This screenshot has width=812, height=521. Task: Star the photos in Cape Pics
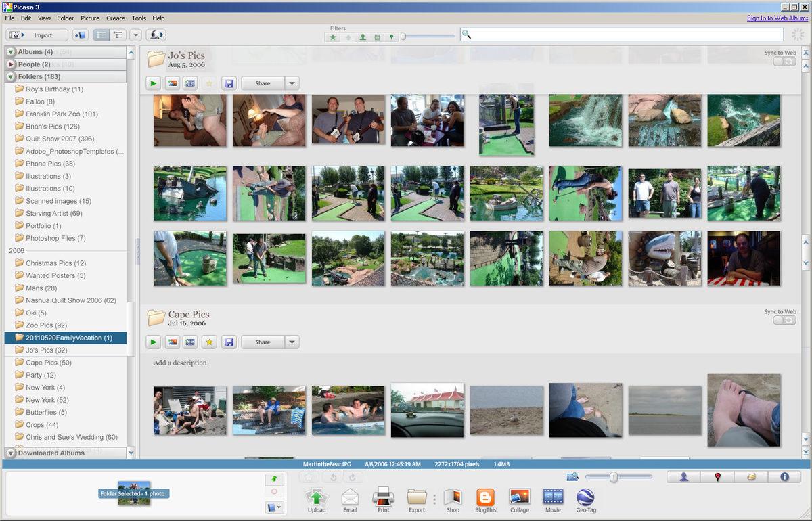(210, 342)
